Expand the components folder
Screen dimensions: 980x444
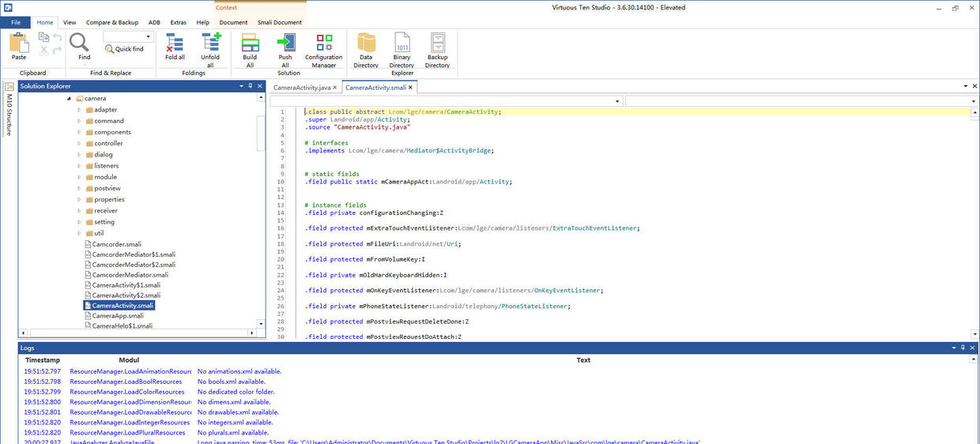[79, 132]
